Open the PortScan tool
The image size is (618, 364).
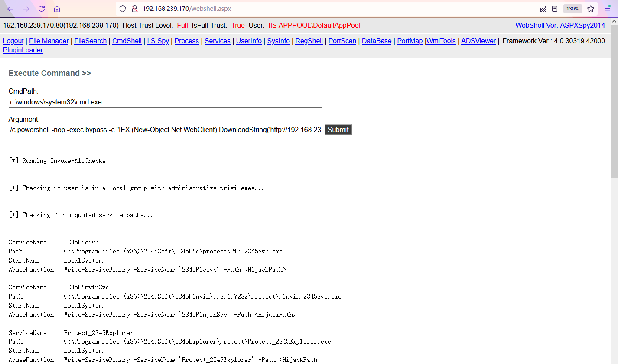(x=342, y=41)
